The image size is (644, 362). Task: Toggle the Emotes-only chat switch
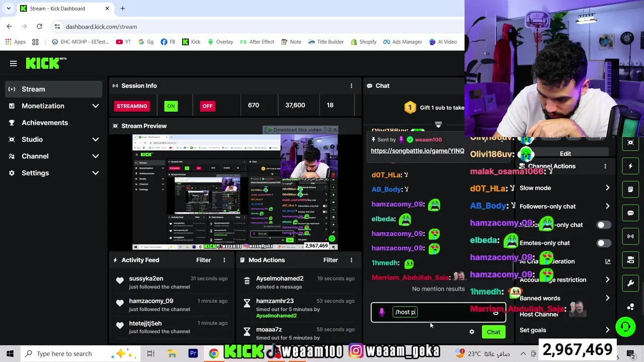pyautogui.click(x=604, y=243)
